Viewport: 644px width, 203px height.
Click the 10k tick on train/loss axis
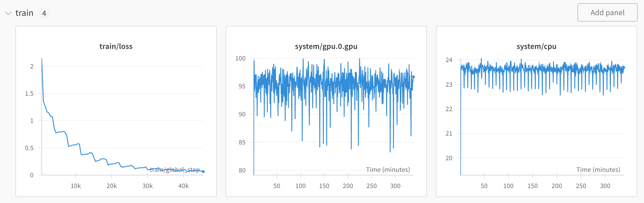pyautogui.click(x=76, y=186)
